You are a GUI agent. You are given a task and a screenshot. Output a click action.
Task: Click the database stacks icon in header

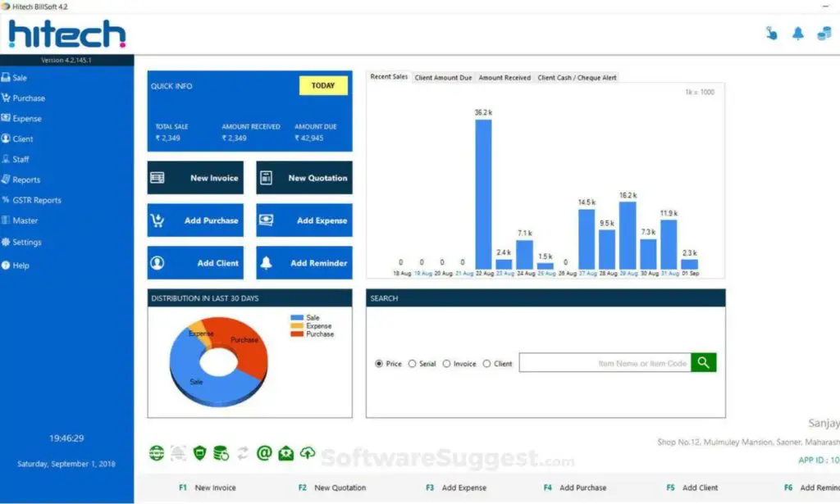point(824,33)
